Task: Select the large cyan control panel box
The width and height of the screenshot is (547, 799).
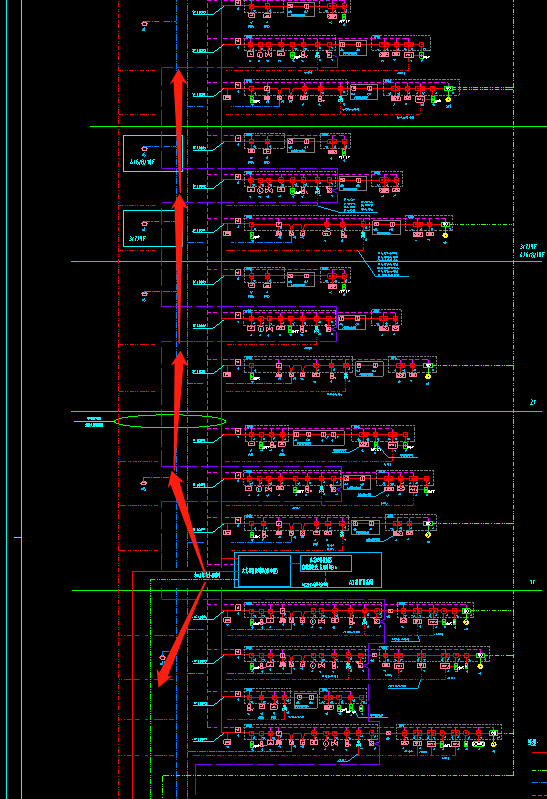Action: click(308, 570)
